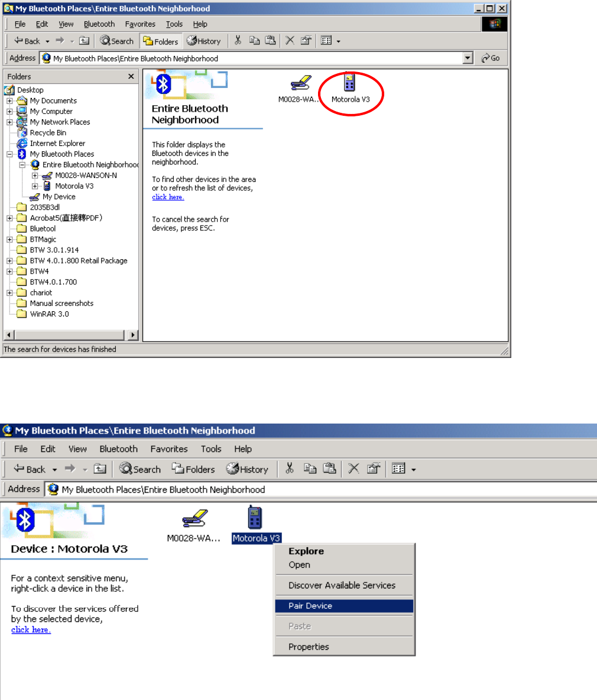The height and width of the screenshot is (700, 597).
Task: Expand Motorola V3 node in folder tree
Action: (34, 186)
